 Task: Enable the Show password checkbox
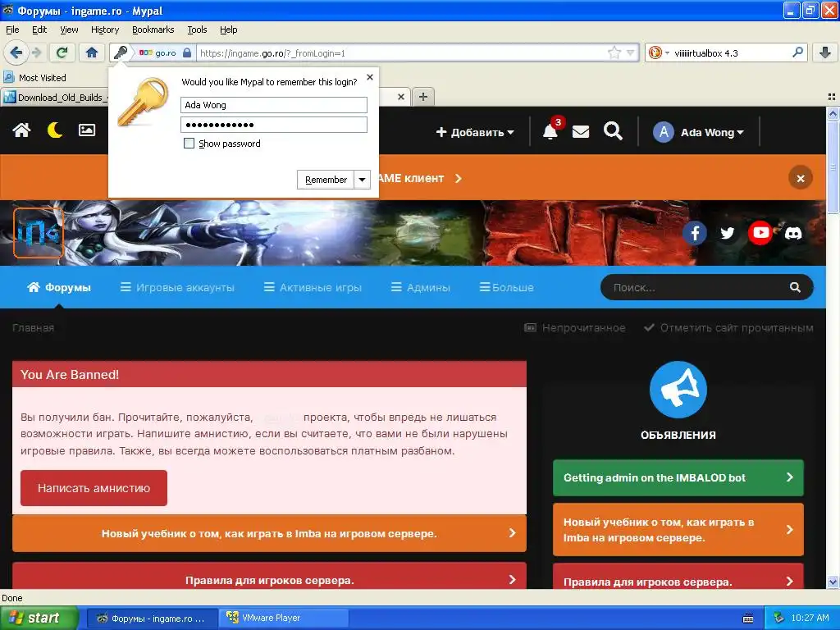[189, 143]
